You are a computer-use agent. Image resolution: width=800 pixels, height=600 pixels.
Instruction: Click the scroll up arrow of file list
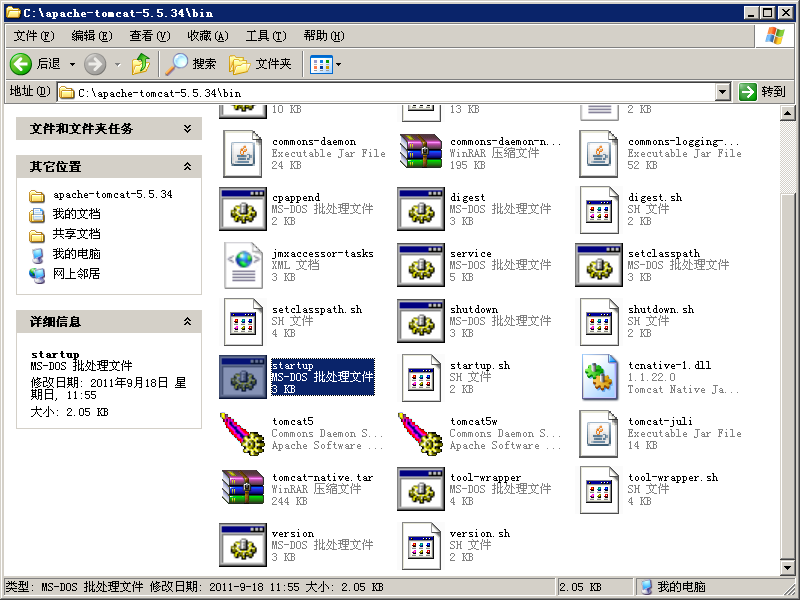point(787,113)
